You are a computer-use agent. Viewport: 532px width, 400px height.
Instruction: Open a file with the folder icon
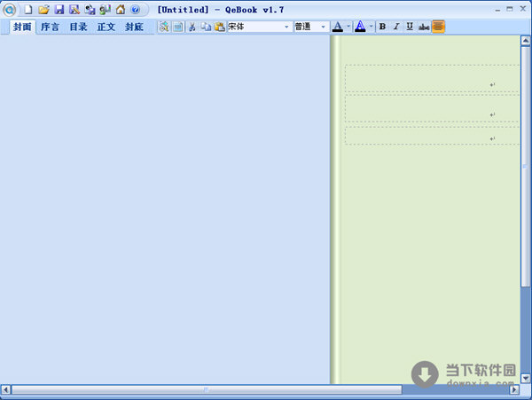(x=43, y=10)
